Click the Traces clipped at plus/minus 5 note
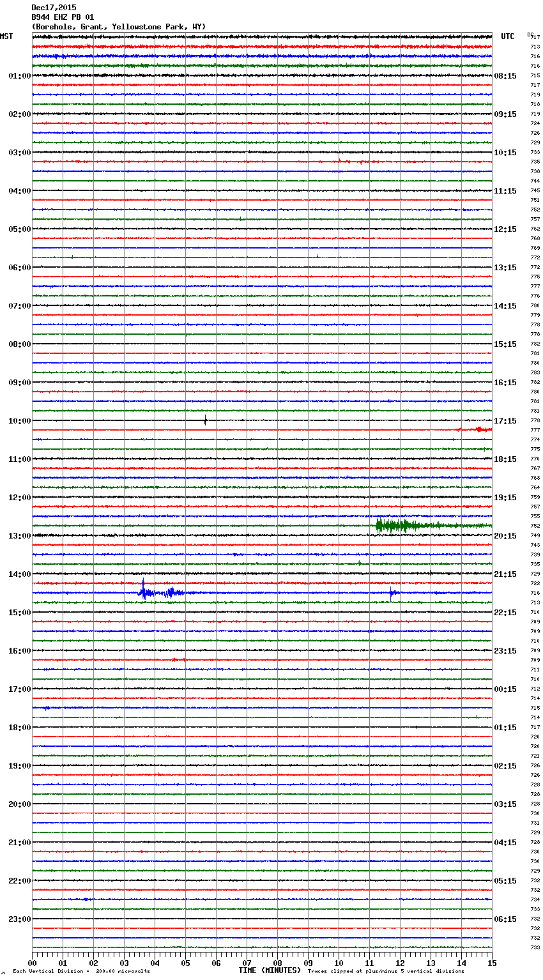 tap(386, 971)
